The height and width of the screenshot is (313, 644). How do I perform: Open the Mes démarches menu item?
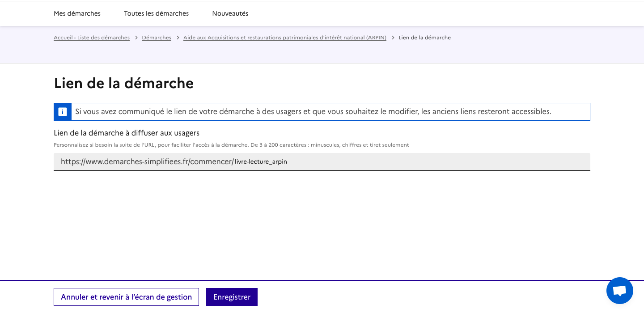pos(77,13)
